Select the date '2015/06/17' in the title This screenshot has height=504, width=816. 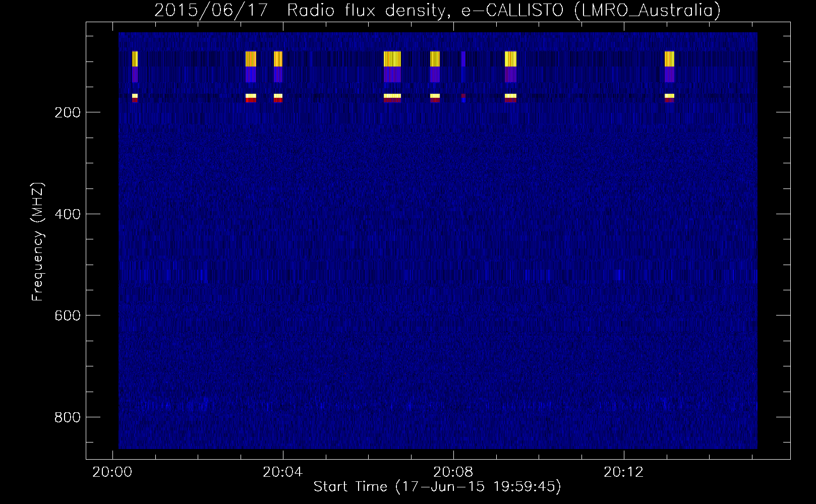pos(211,10)
